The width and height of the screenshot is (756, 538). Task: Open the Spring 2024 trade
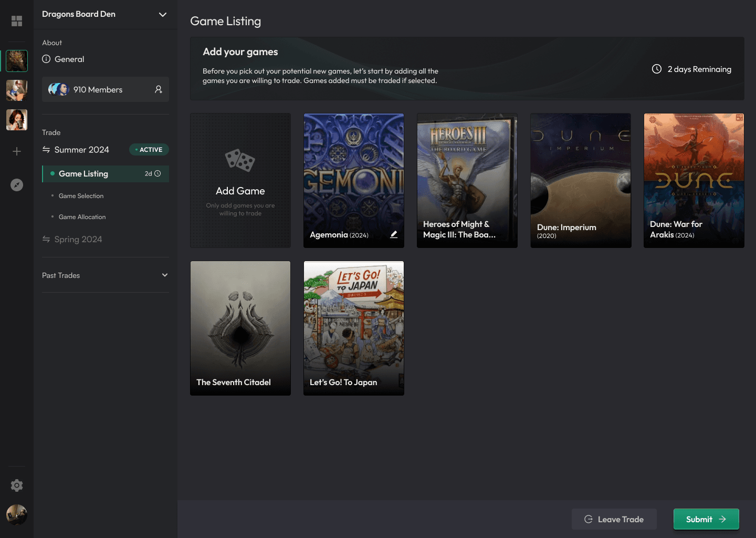[x=78, y=239]
